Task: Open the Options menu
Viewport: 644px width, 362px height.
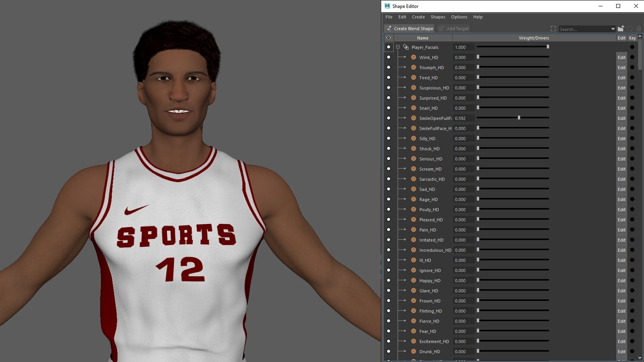Action: click(x=459, y=17)
